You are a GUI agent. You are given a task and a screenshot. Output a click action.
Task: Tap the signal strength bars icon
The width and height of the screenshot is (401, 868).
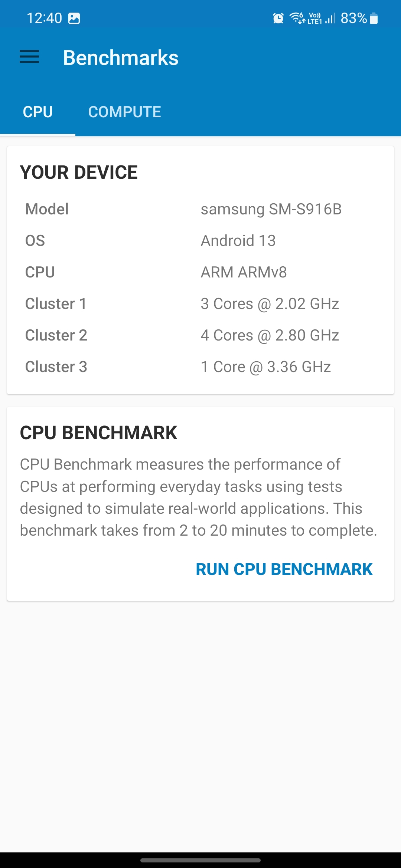pos(330,18)
